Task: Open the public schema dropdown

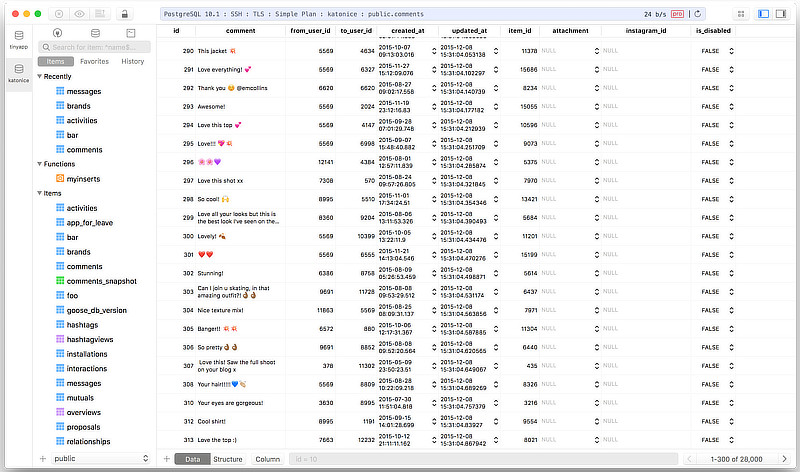Action: (x=101, y=458)
